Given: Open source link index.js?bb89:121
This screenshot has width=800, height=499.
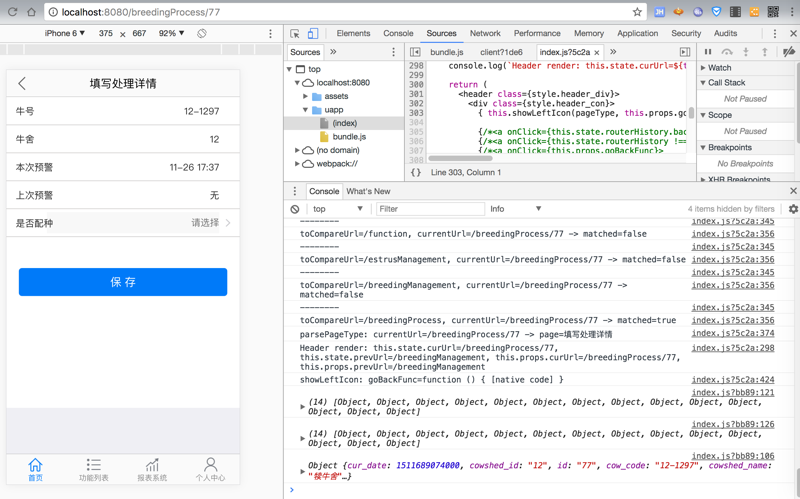Looking at the screenshot, I should tap(733, 392).
